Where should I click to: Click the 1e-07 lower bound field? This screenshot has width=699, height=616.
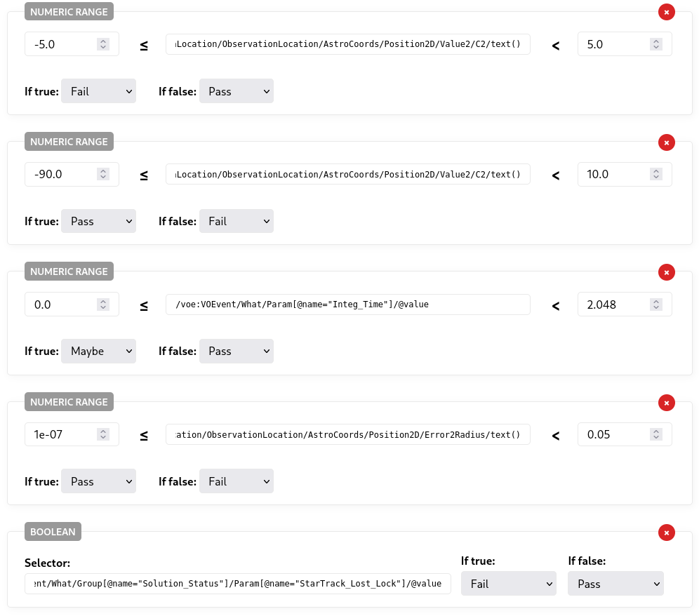(62, 435)
